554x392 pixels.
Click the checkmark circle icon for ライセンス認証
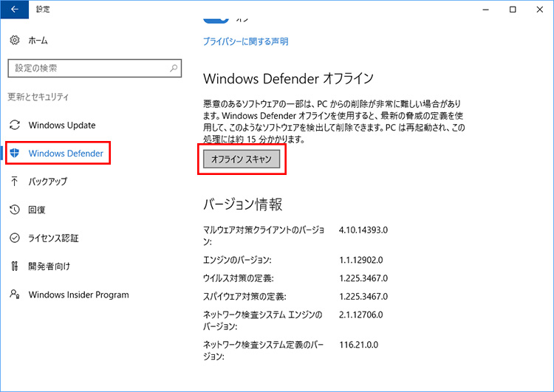pyautogui.click(x=14, y=238)
